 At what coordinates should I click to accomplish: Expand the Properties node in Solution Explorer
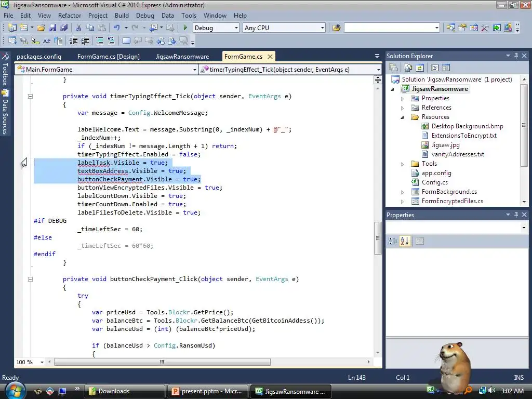point(403,99)
